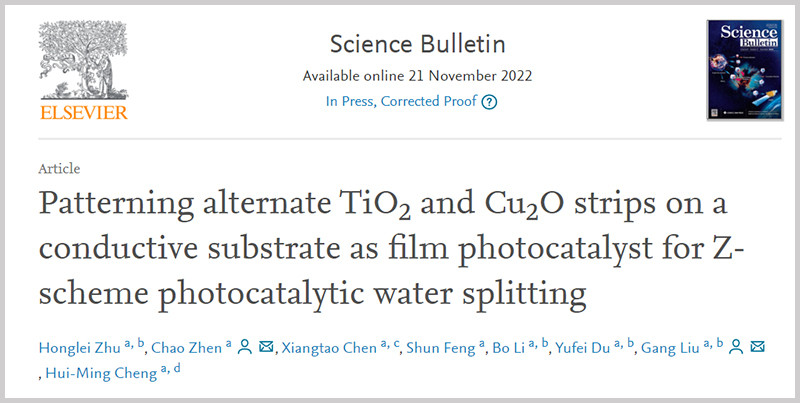Open the help icon beside Corrected Proof

tap(489, 102)
